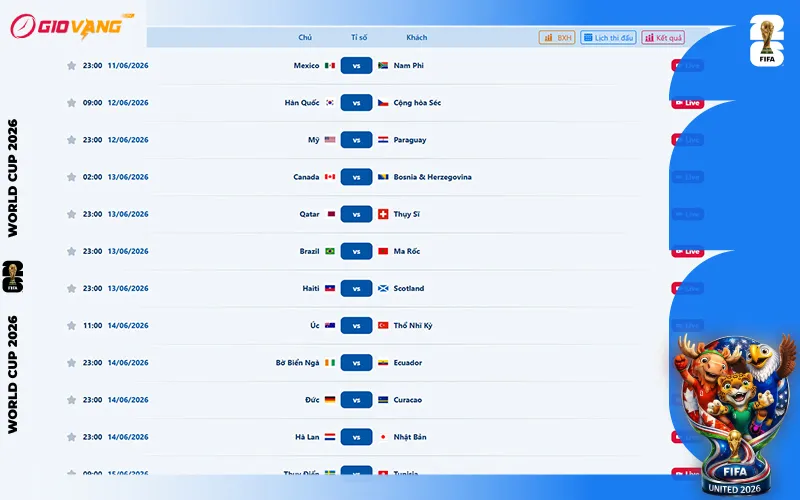Click the FIFA United 2026 mascots image
This screenshot has width=800, height=500.
click(x=735, y=414)
